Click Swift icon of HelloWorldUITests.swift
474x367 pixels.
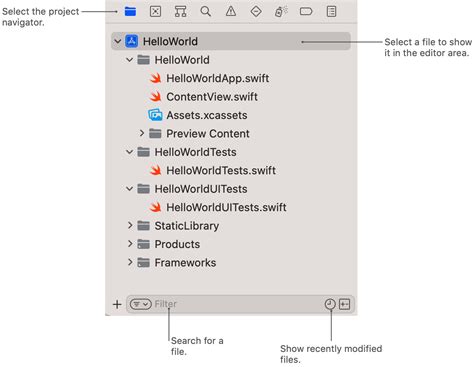[155, 207]
